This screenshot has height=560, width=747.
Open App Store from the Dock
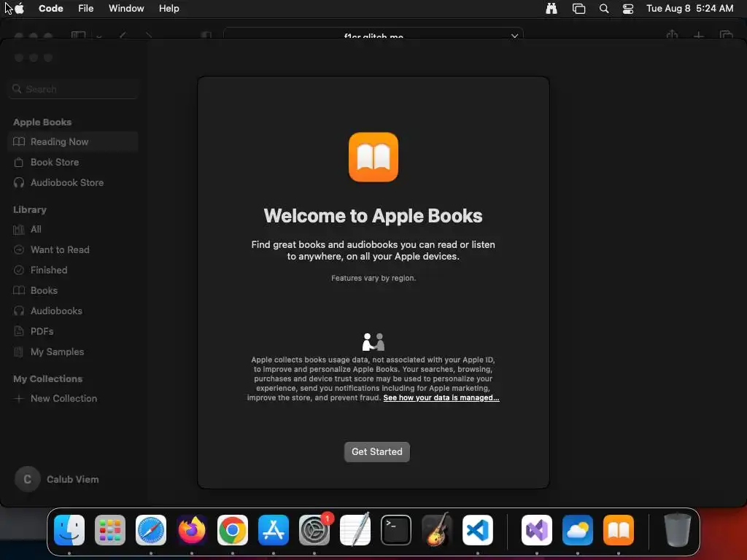point(274,530)
